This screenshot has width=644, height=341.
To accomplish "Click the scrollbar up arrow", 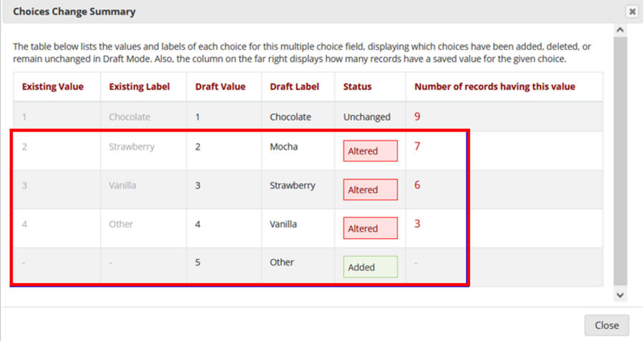I will [620, 30].
